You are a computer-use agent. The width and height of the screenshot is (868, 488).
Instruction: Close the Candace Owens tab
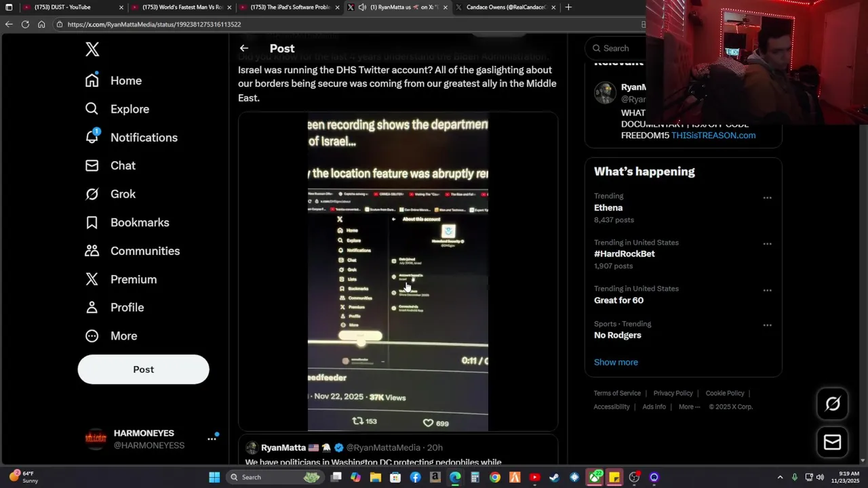(x=554, y=7)
